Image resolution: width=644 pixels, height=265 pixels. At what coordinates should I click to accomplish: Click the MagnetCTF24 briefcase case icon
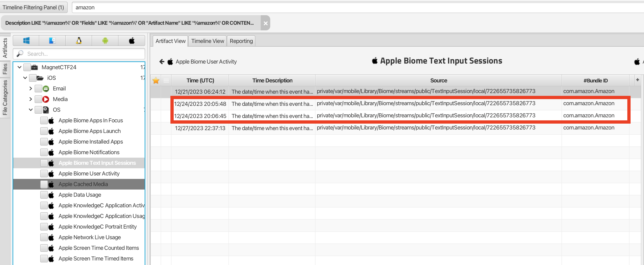[x=34, y=67]
